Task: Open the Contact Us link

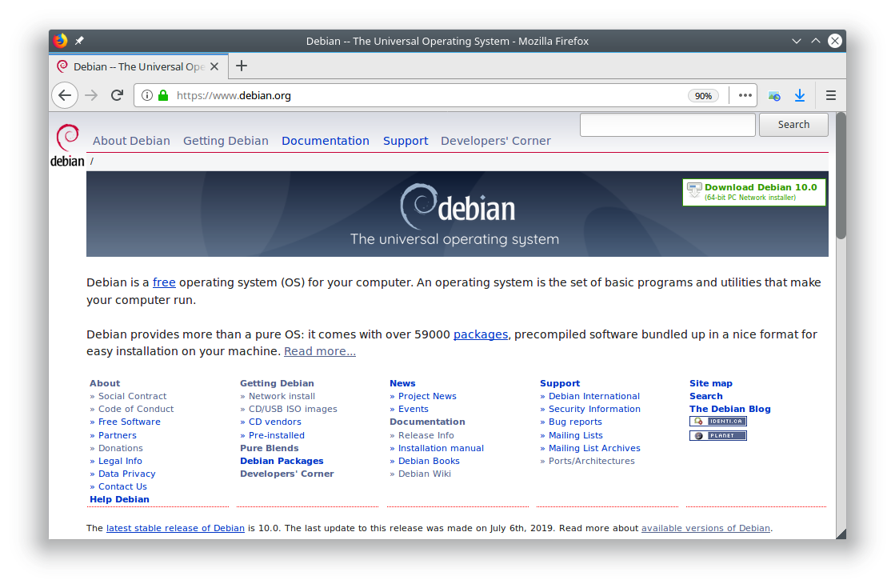Action: point(122,486)
